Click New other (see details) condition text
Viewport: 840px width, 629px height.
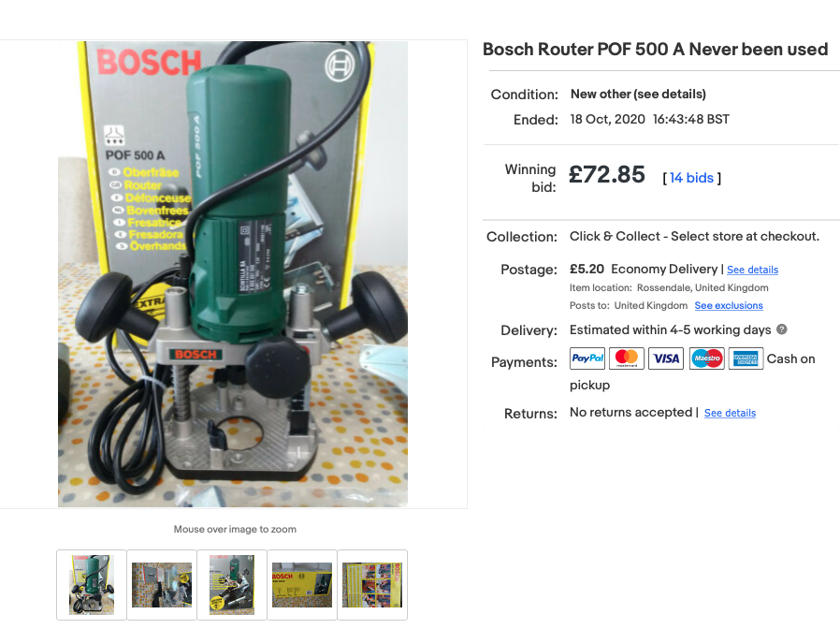[638, 94]
